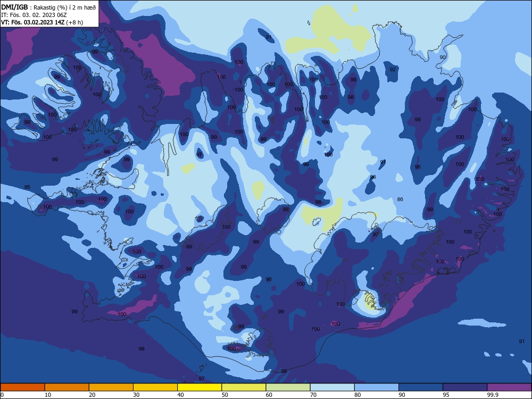Select the '60' legend scale tick label
The image size is (532, 399).
(x=269, y=395)
